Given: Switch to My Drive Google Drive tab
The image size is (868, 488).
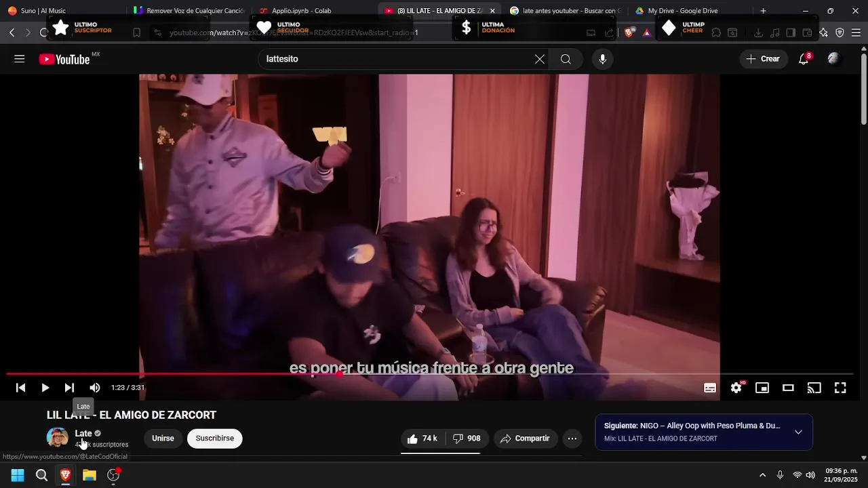Looking at the screenshot, I should click(690, 11).
